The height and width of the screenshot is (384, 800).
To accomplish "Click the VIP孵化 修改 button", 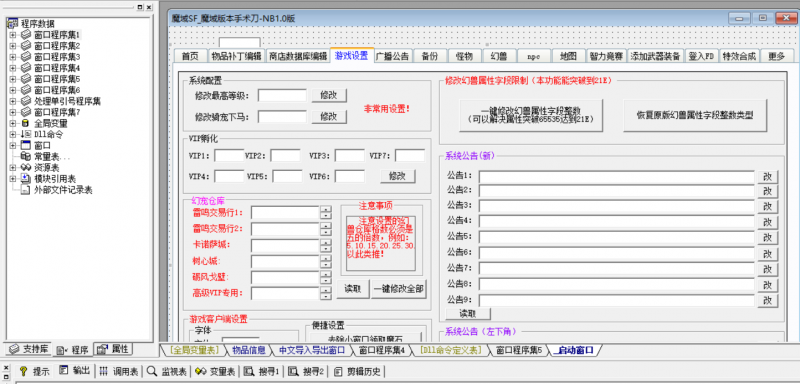I will pos(397,176).
